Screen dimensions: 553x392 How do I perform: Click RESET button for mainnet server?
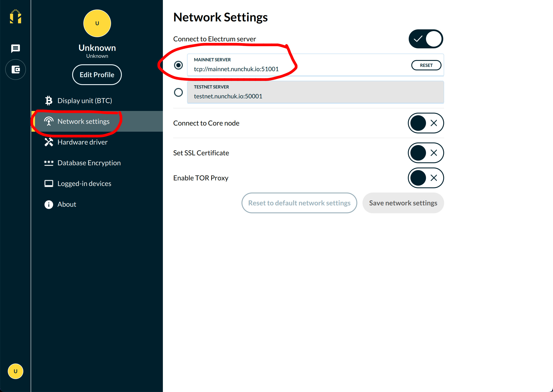pos(426,65)
